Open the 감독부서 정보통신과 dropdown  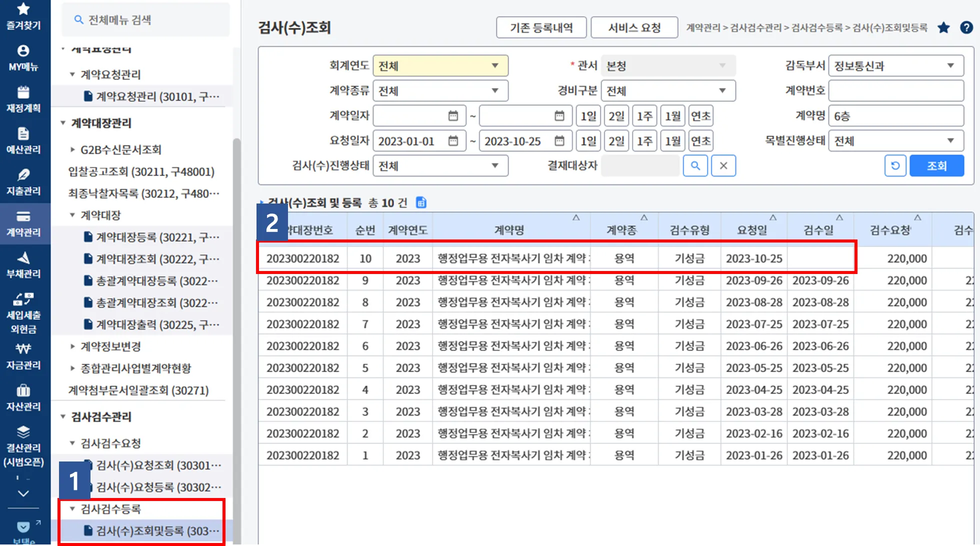(x=895, y=66)
